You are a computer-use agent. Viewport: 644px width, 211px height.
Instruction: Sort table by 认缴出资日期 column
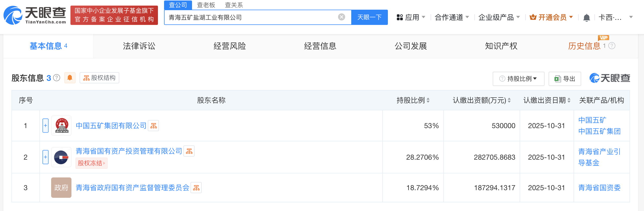tap(569, 100)
